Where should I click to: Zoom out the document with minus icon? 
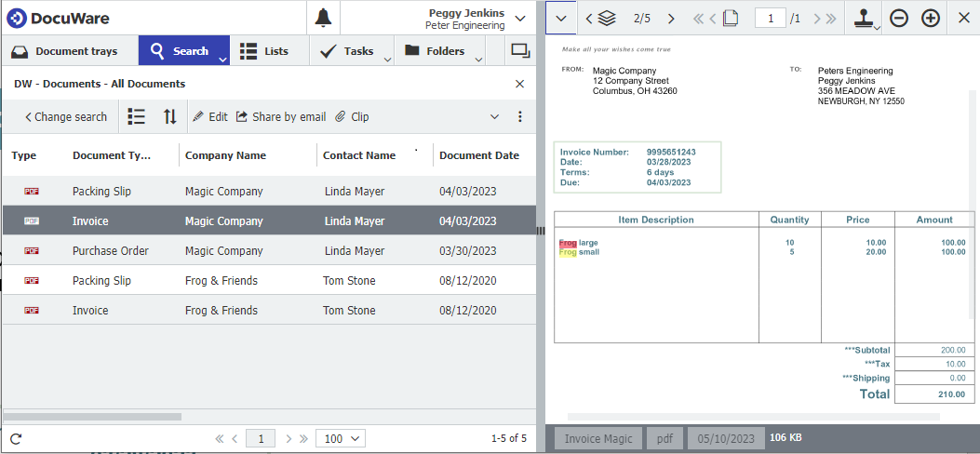pos(899,18)
